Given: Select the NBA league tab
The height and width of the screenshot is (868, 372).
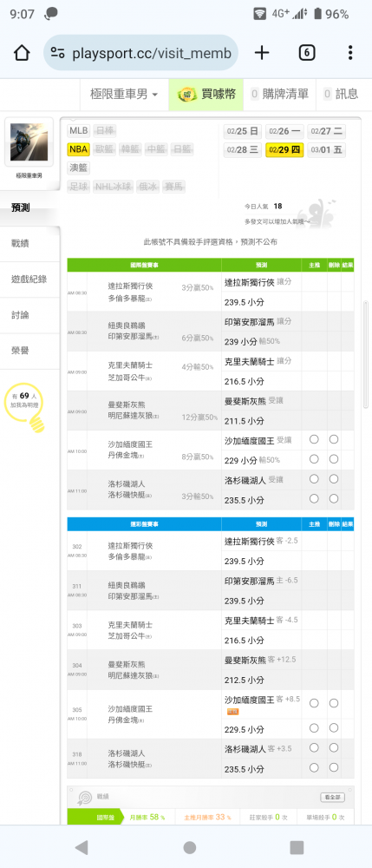Looking at the screenshot, I should tap(78, 149).
